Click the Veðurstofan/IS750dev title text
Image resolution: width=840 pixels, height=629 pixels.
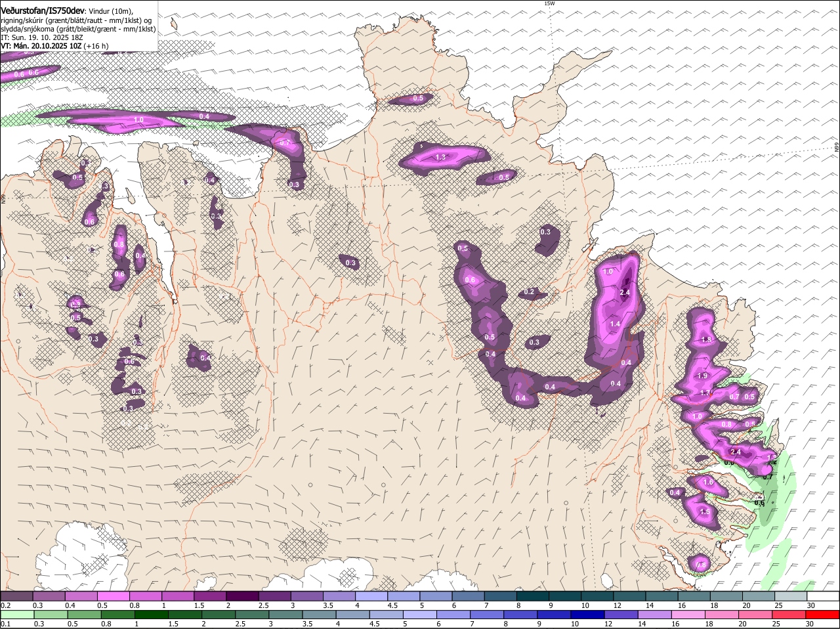click(43, 11)
